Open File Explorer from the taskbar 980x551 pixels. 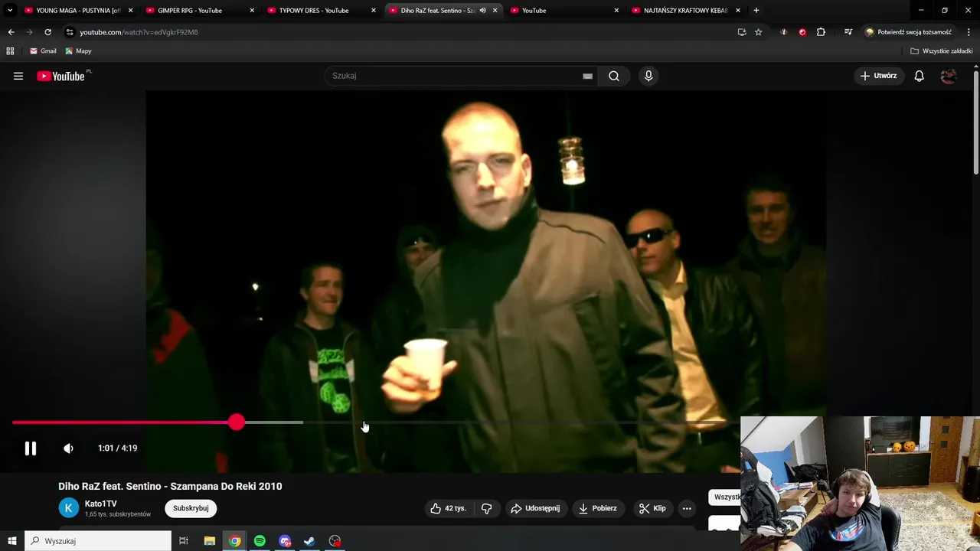(209, 541)
